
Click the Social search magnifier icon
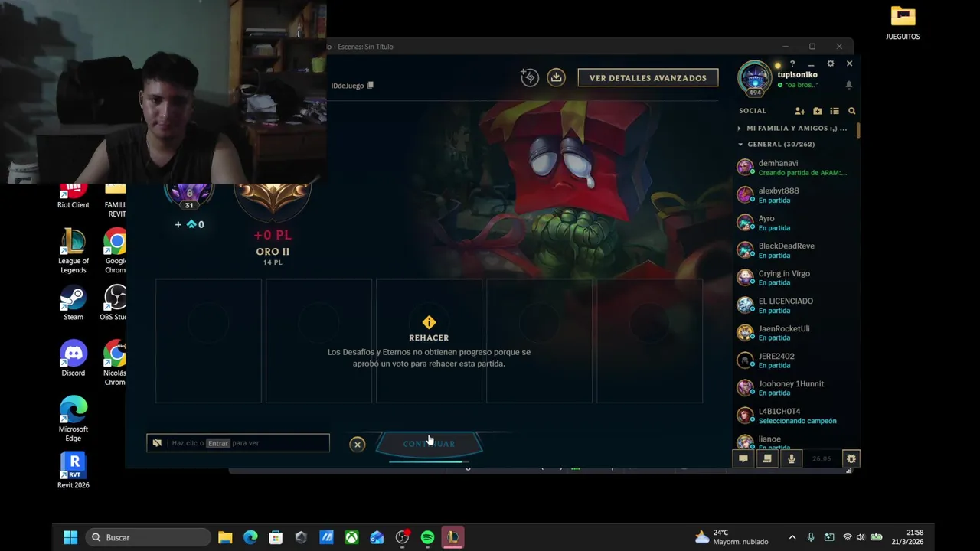pos(851,111)
